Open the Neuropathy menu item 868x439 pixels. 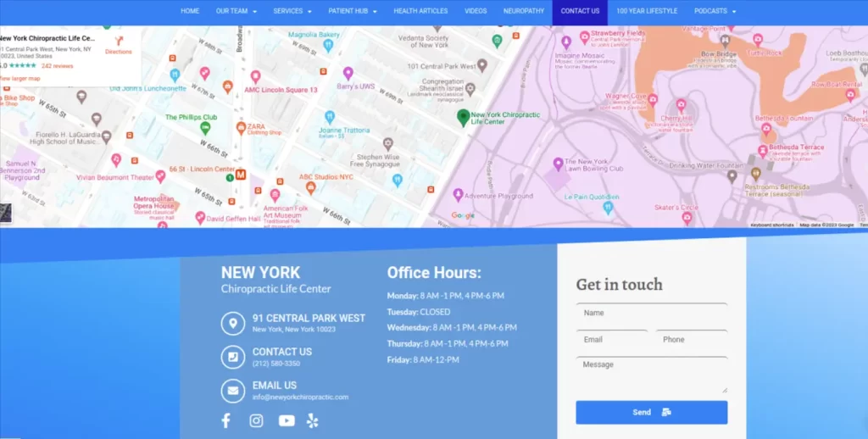pos(524,11)
